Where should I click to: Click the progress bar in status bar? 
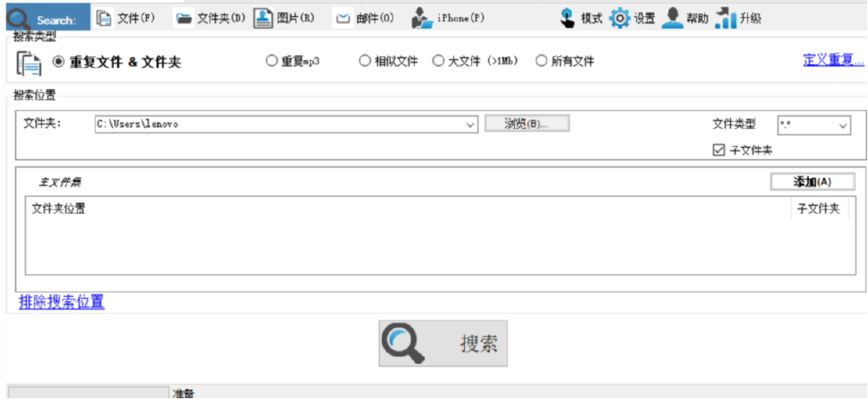point(88,394)
